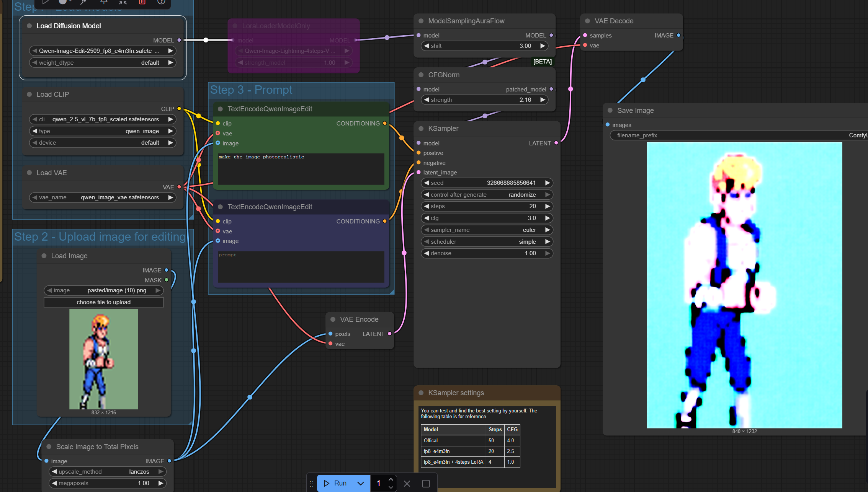868x492 pixels.
Task: Click the batch count number field
Action: pyautogui.click(x=379, y=484)
